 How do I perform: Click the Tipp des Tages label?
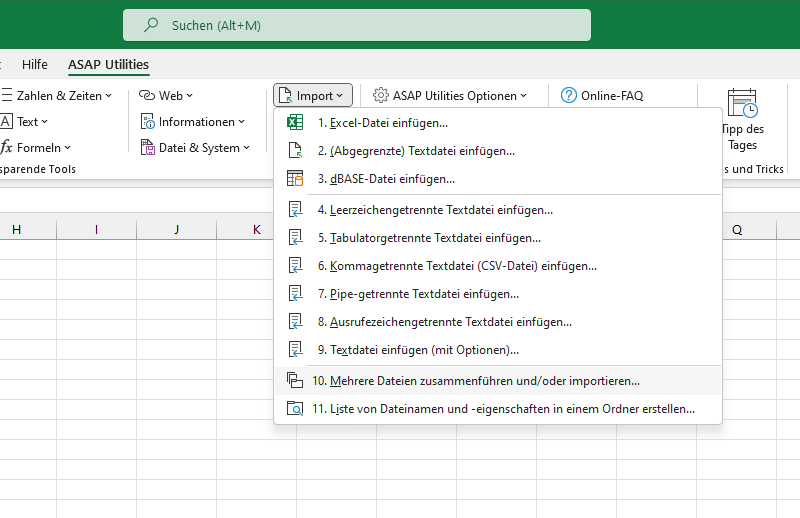(742, 137)
